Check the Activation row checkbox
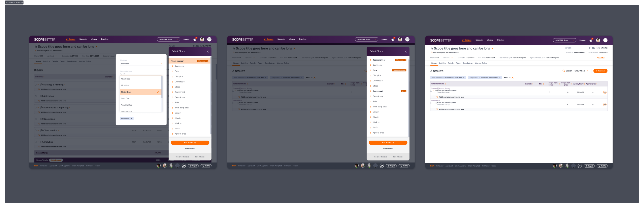This screenshot has height=208, width=644. (x=35, y=96)
